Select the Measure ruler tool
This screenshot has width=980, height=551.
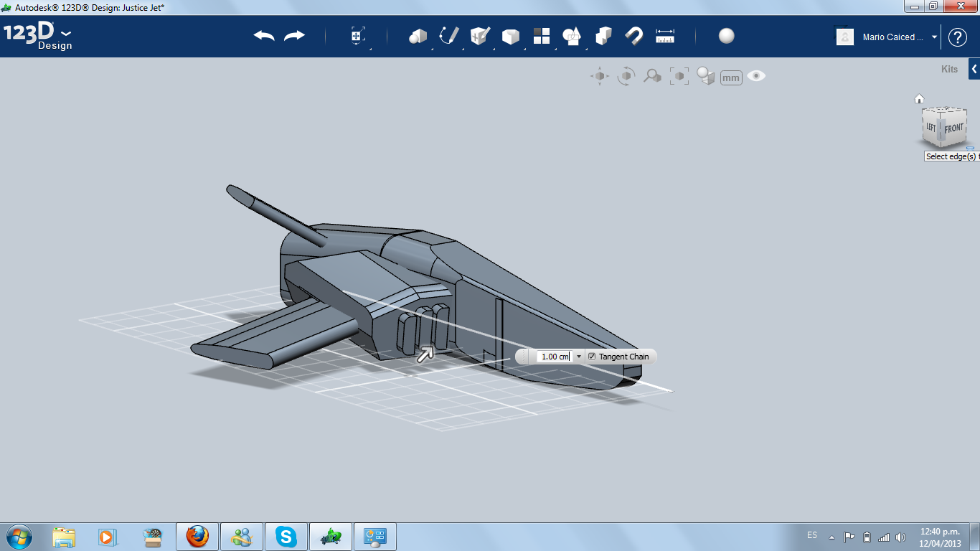665,36
